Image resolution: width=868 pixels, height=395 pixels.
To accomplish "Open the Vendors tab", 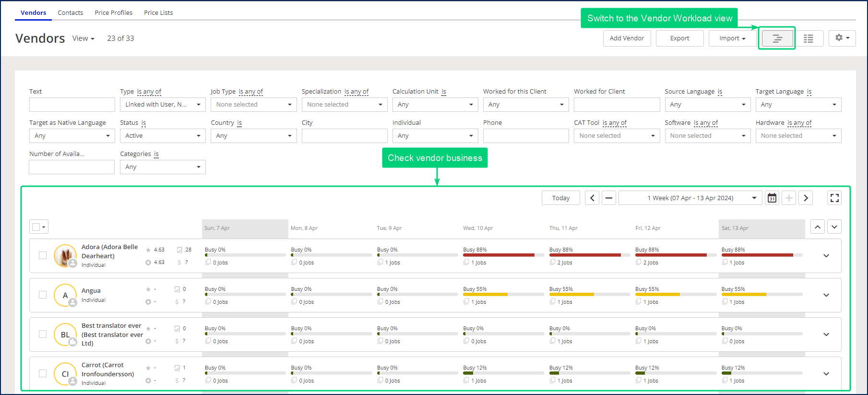I will point(34,12).
